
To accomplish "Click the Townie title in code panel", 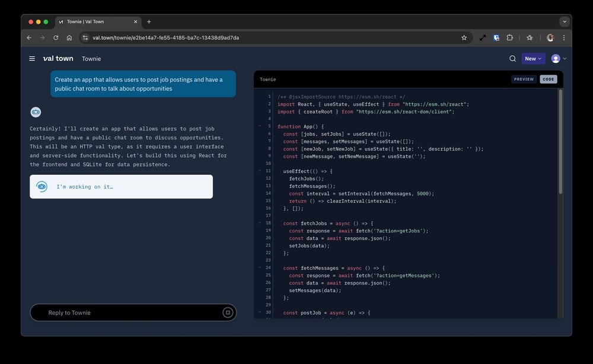I will (268, 79).
